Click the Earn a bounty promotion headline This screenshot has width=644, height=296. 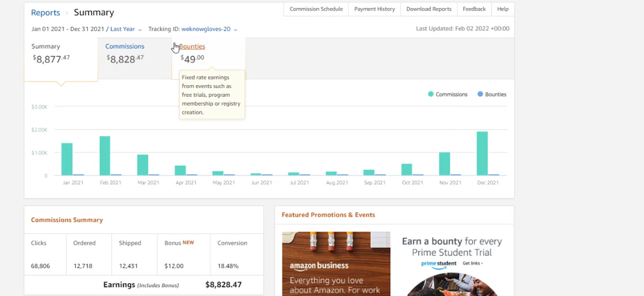(x=452, y=246)
